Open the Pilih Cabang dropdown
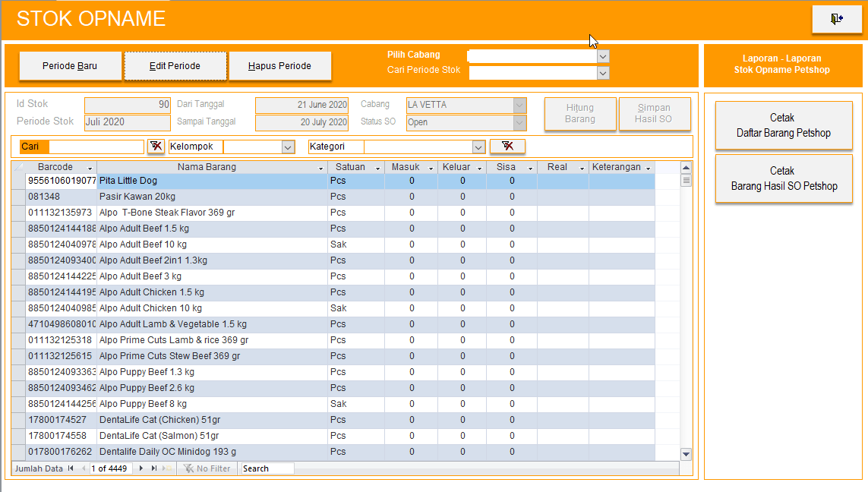 (603, 56)
